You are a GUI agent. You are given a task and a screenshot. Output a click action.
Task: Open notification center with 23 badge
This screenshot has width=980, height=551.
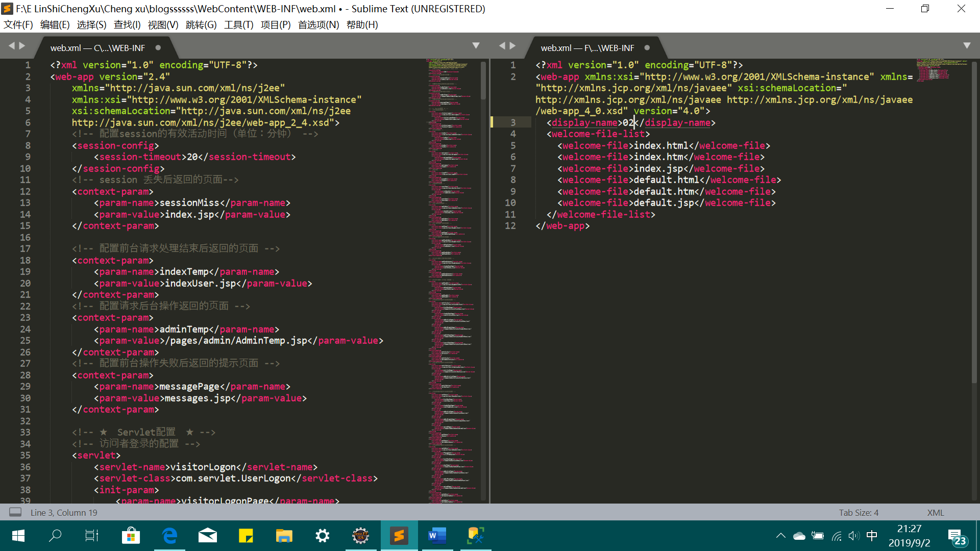pos(957,537)
